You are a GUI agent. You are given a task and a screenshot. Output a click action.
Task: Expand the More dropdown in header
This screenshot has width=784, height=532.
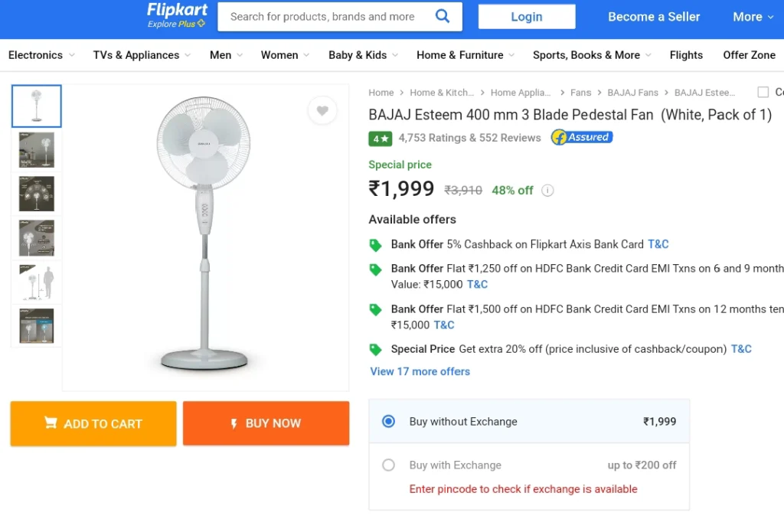point(753,17)
